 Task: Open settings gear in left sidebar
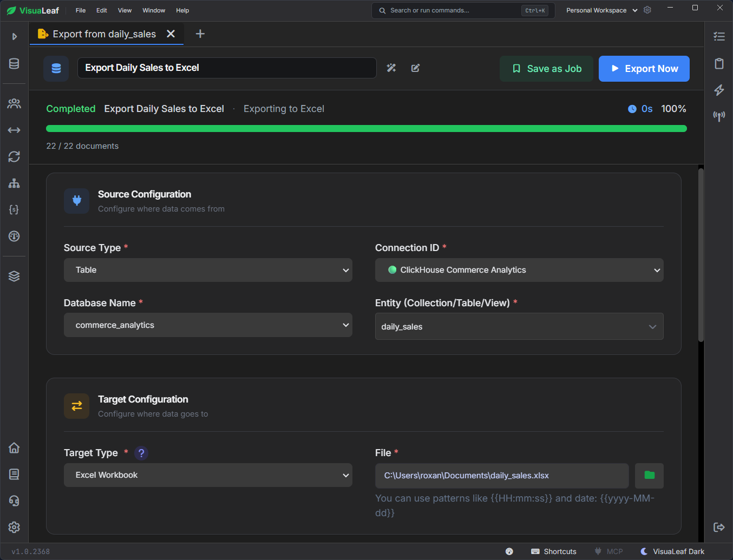(x=14, y=527)
